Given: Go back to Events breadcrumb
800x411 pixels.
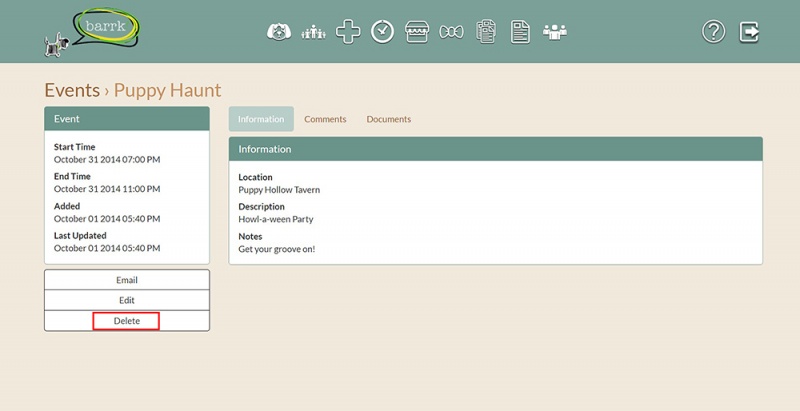Looking at the screenshot, I should coord(72,90).
